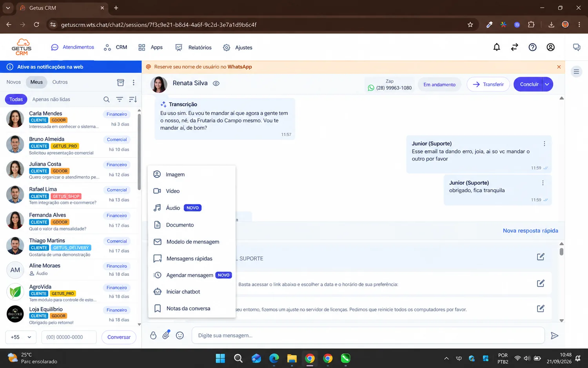This screenshot has width=588, height=368.
Task: Select the 'Apenas não lidas' filter
Action: (x=51, y=99)
